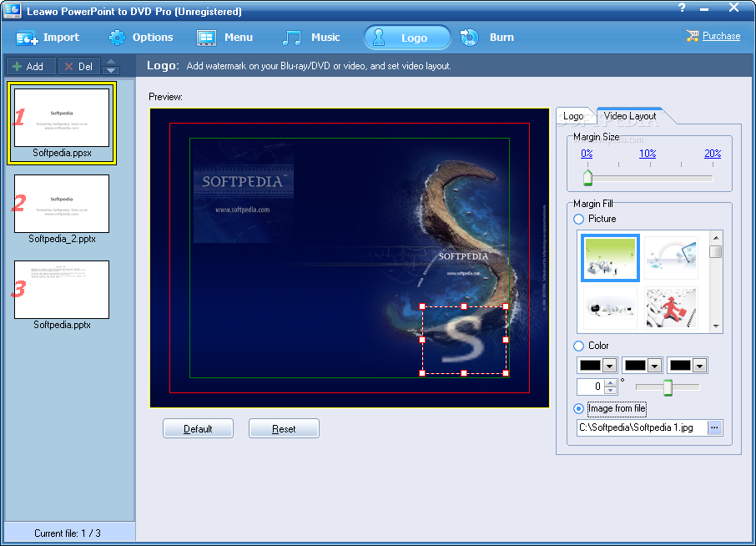Click the Reset button
The width and height of the screenshot is (756, 546).
pos(284,428)
